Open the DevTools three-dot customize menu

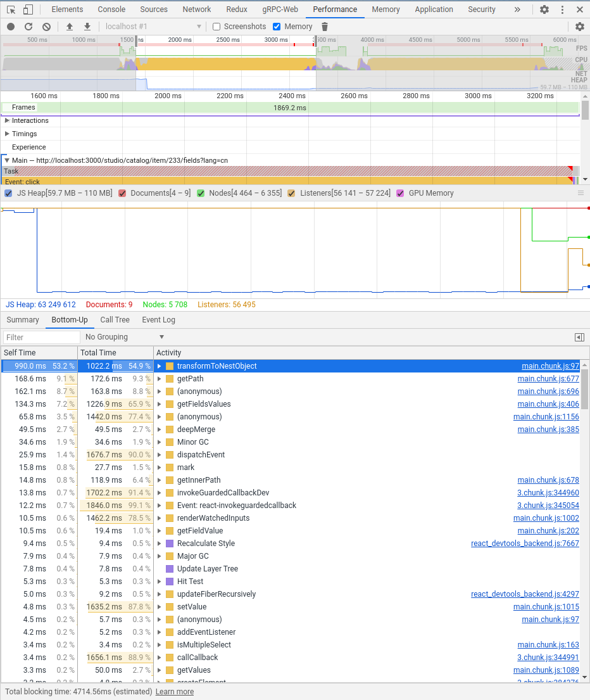(x=562, y=10)
